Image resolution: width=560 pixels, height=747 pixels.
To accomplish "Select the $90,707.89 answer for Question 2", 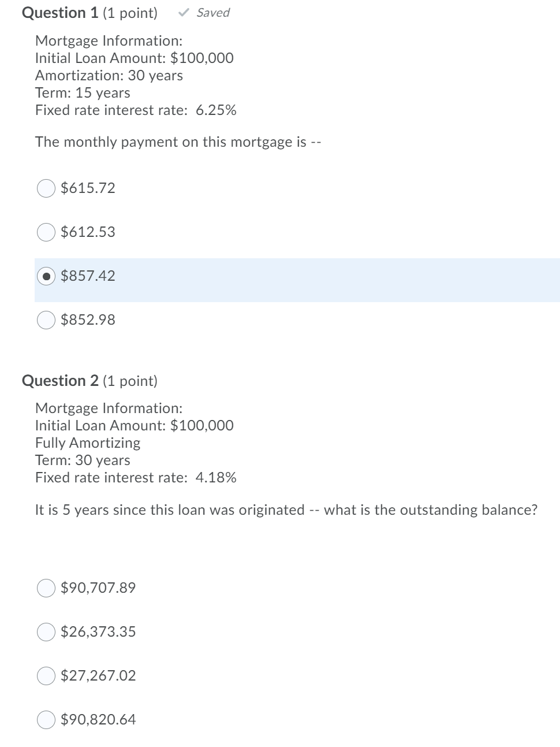I will coord(46,588).
